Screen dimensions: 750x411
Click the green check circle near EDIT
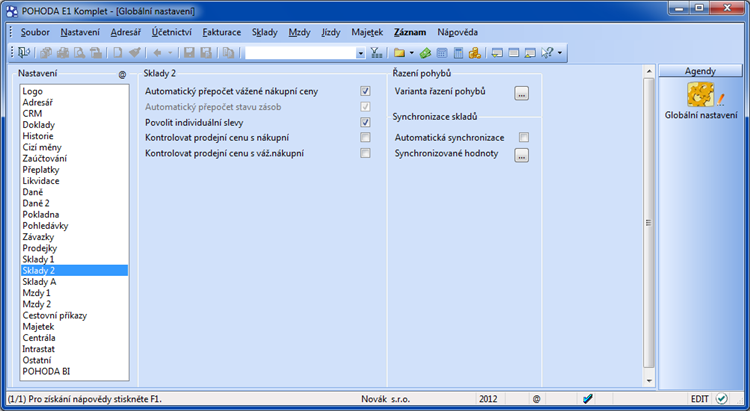tap(722, 399)
